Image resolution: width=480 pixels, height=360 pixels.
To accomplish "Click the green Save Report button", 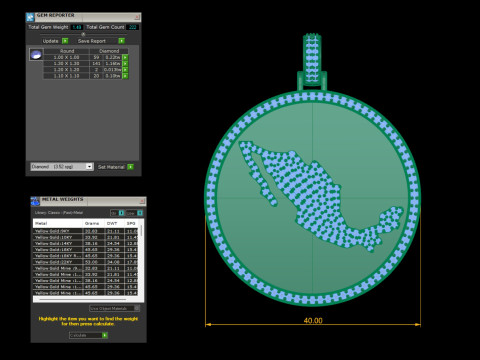I will (122, 41).
